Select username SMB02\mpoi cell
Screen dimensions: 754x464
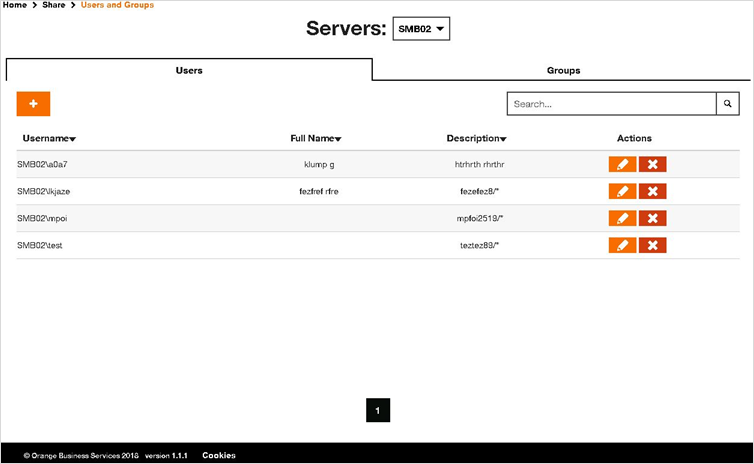[42, 218]
